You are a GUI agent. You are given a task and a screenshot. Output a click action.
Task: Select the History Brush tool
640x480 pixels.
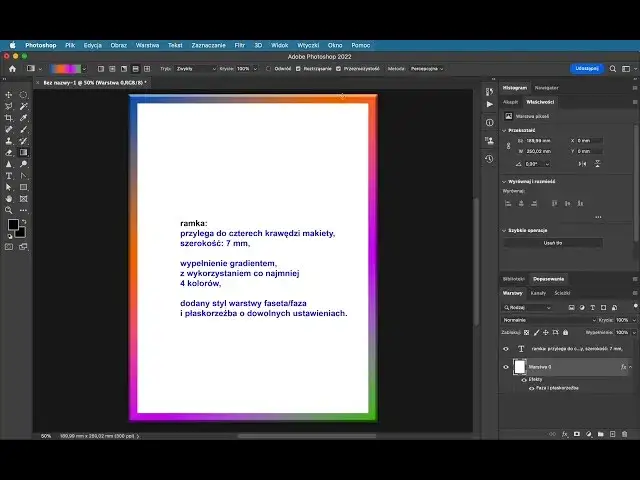pos(23,141)
